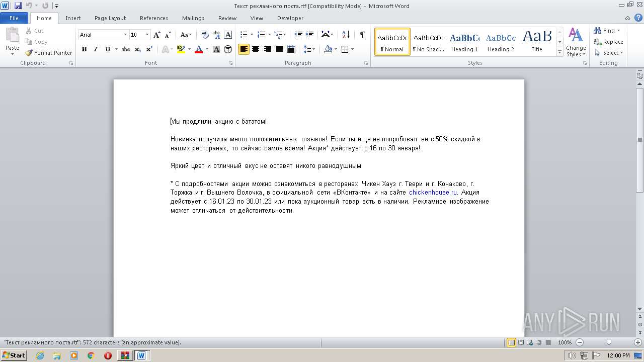Click the ribbon help question mark
The height and width of the screenshot is (362, 644).
pos(638,18)
